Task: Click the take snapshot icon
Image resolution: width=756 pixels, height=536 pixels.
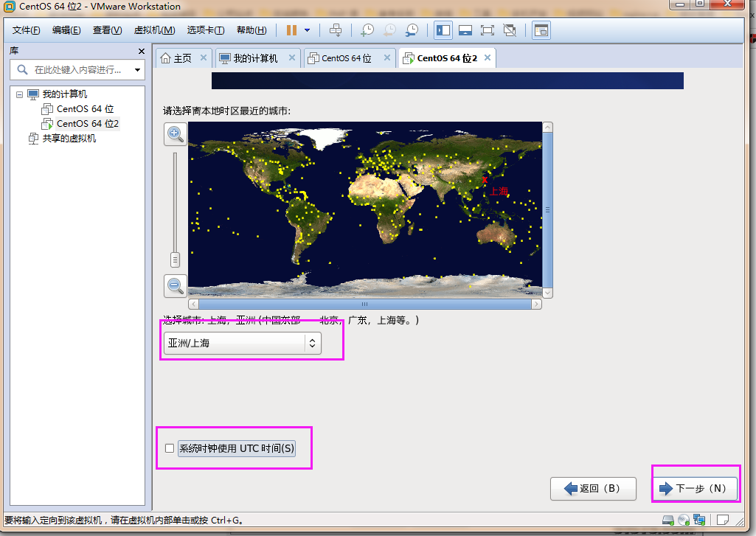Action: tap(367, 30)
